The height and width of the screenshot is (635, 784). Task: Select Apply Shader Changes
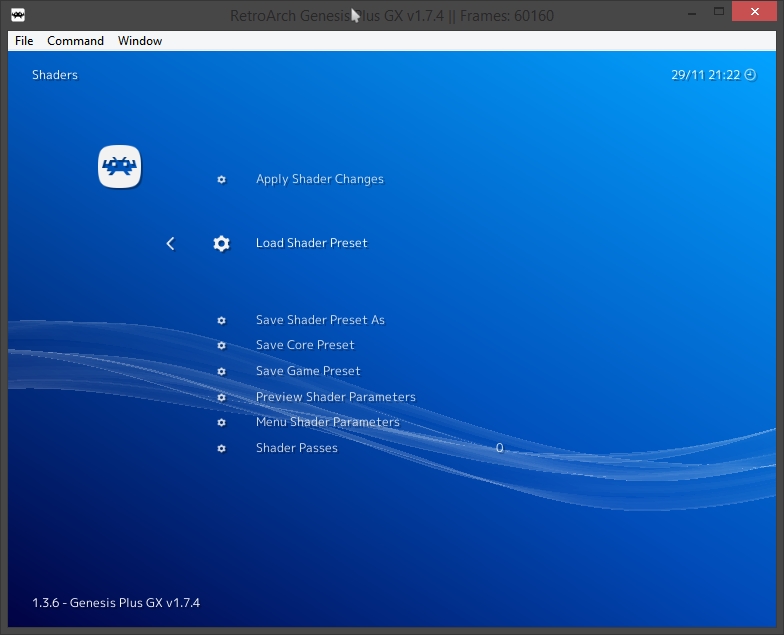(x=320, y=179)
